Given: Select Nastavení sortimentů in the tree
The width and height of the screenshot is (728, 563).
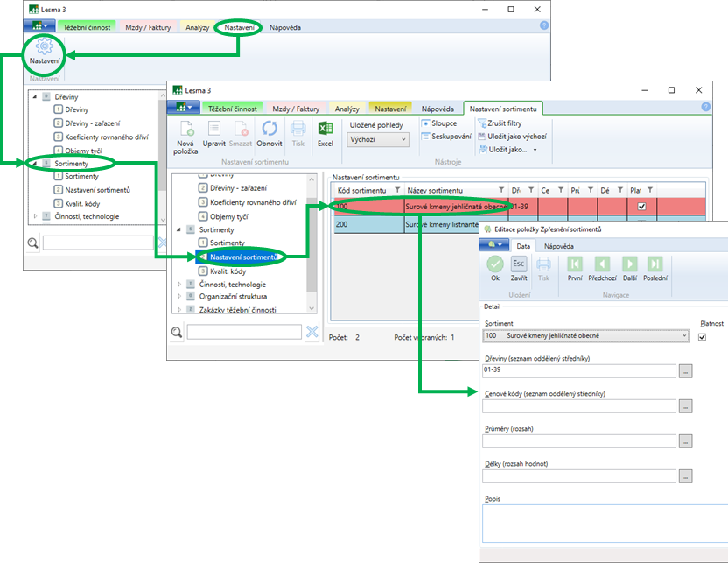Looking at the screenshot, I should point(244,257).
